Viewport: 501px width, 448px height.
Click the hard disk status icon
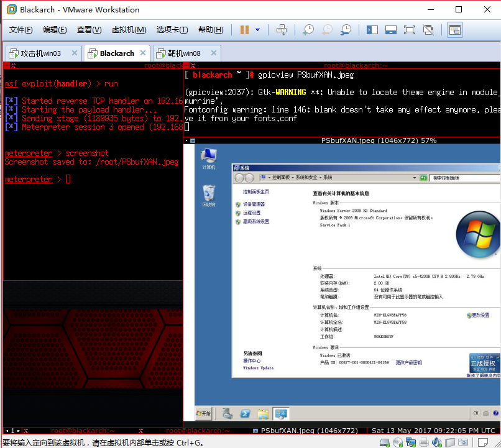[385, 442]
